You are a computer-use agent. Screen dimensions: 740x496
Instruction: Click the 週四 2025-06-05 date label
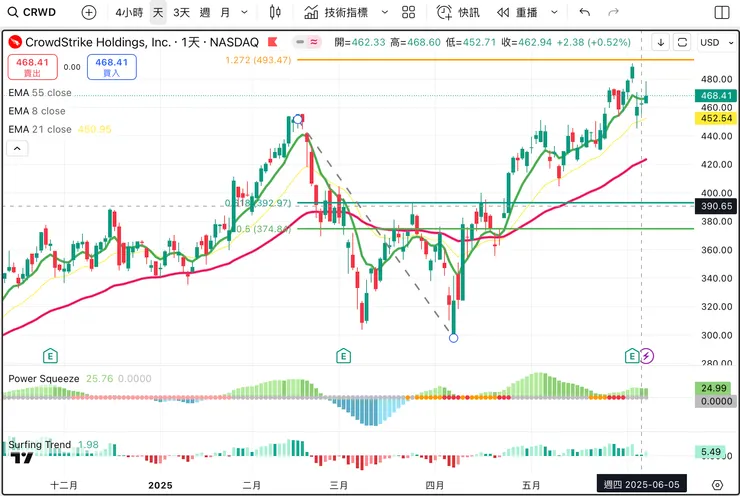[641, 485]
